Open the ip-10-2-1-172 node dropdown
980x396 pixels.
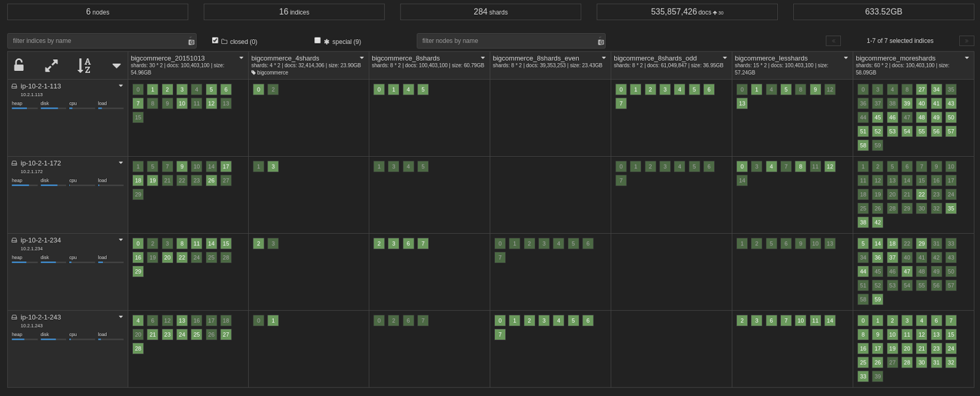(x=121, y=163)
